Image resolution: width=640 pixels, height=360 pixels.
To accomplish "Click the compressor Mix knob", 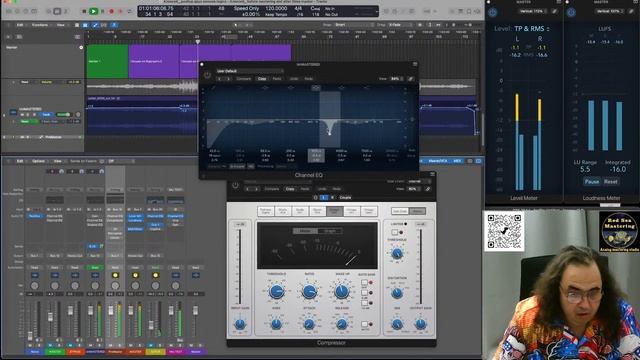I will click(x=397, y=324).
